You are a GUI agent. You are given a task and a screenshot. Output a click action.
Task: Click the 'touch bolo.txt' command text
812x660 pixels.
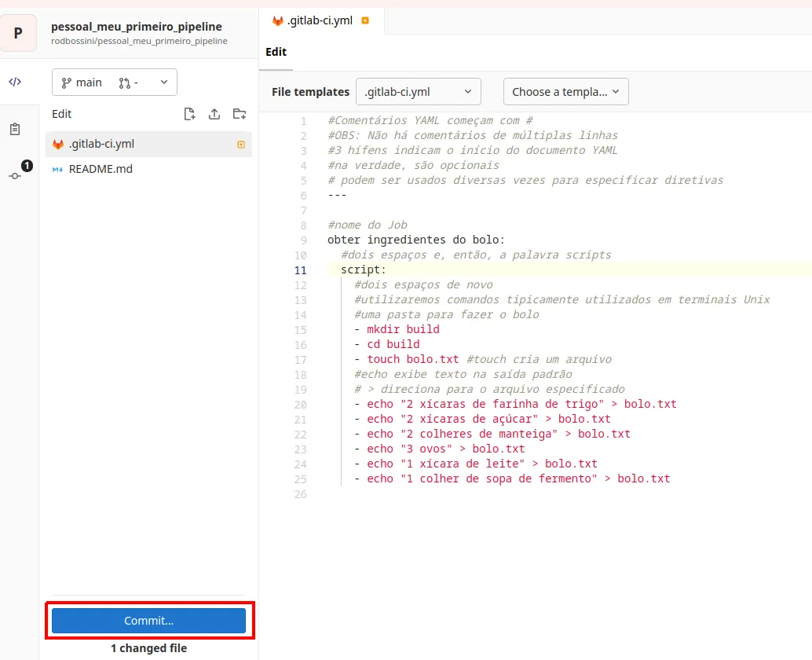click(413, 360)
